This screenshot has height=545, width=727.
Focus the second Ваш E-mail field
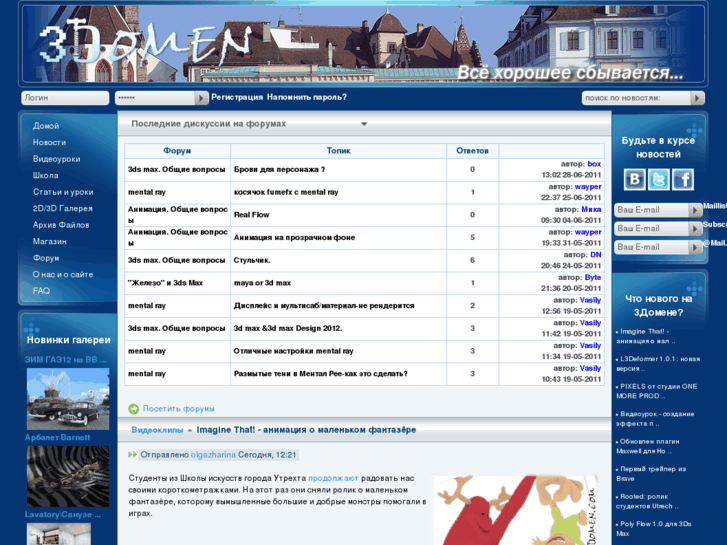651,229
